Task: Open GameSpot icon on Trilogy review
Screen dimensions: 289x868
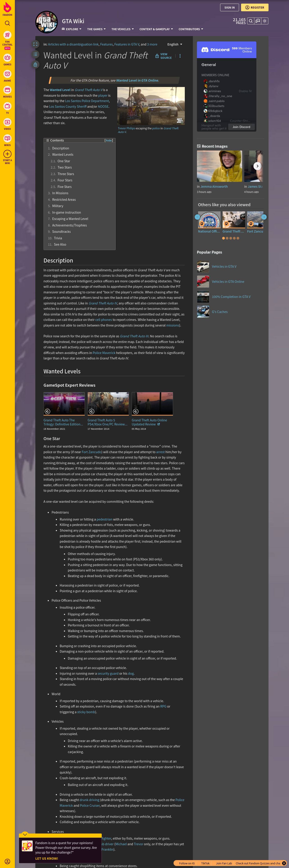Action: (47, 411)
